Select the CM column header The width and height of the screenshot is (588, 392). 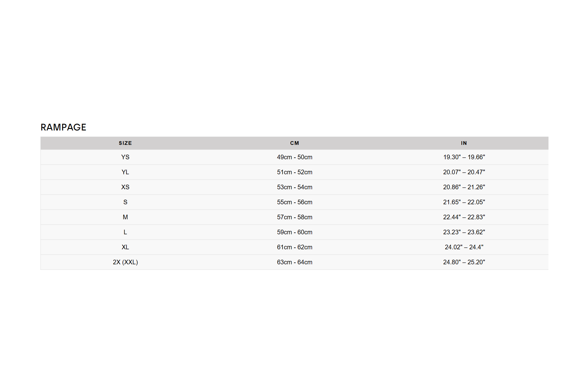pyautogui.click(x=295, y=143)
